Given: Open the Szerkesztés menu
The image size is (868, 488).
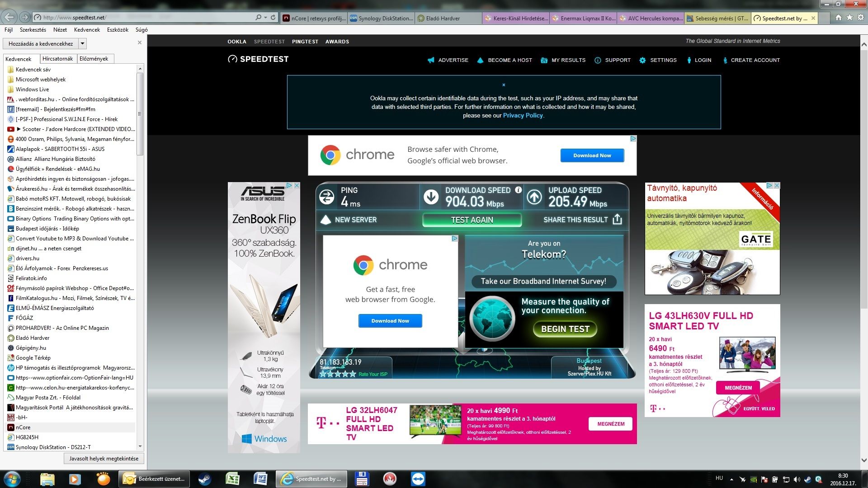Looking at the screenshot, I should coord(33,30).
